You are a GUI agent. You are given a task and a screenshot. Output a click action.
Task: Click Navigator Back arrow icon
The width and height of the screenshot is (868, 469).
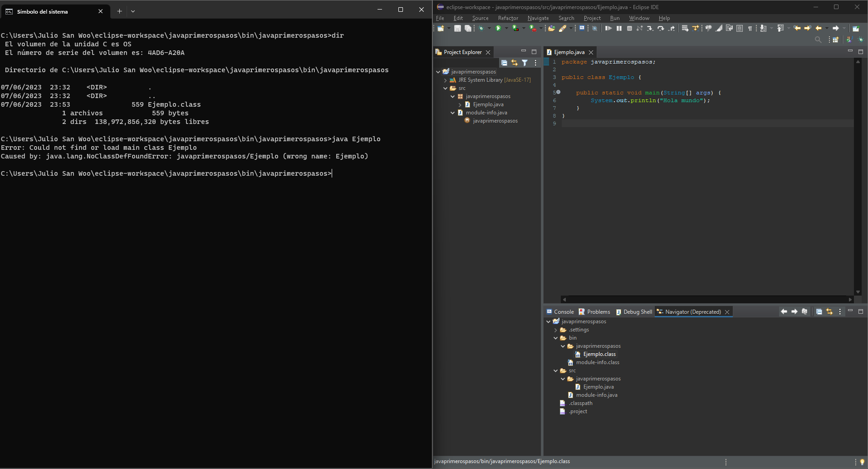[784, 311]
